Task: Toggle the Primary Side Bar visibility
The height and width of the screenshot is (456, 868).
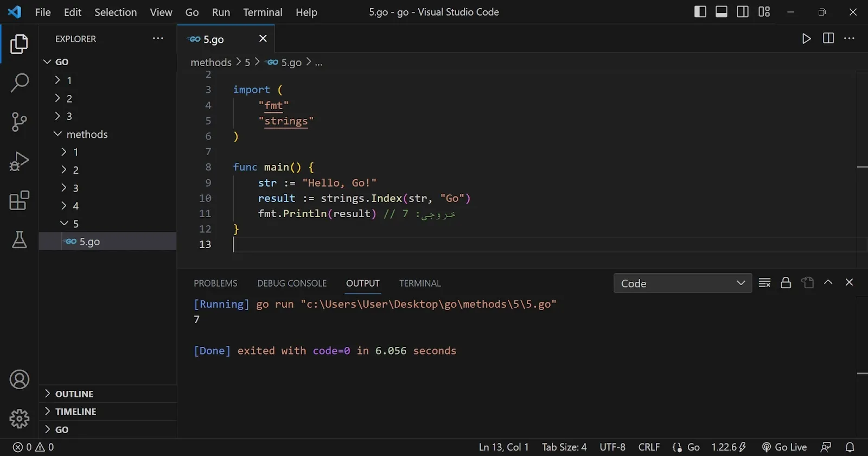Action: coord(700,12)
